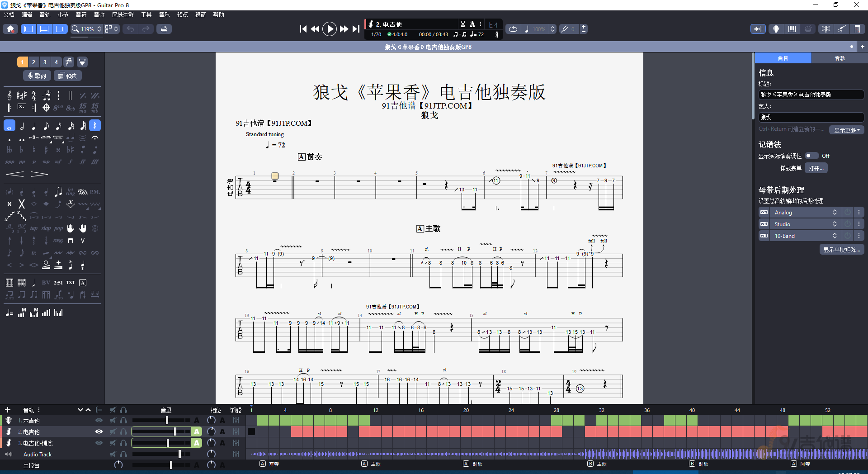Open chord diagram grid icon
Image resolution: width=868 pixels, height=474 pixels.
coord(9,283)
